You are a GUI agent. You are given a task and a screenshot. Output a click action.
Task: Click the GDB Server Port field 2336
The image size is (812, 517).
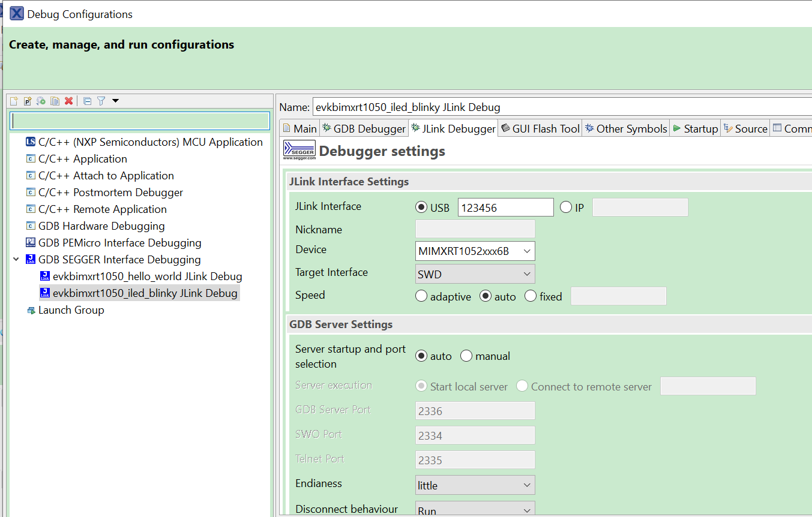tap(475, 411)
